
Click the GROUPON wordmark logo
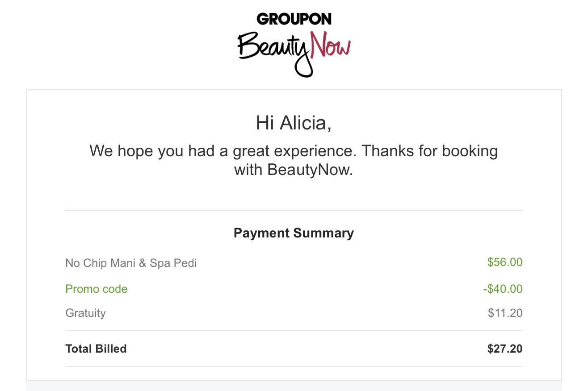294,19
